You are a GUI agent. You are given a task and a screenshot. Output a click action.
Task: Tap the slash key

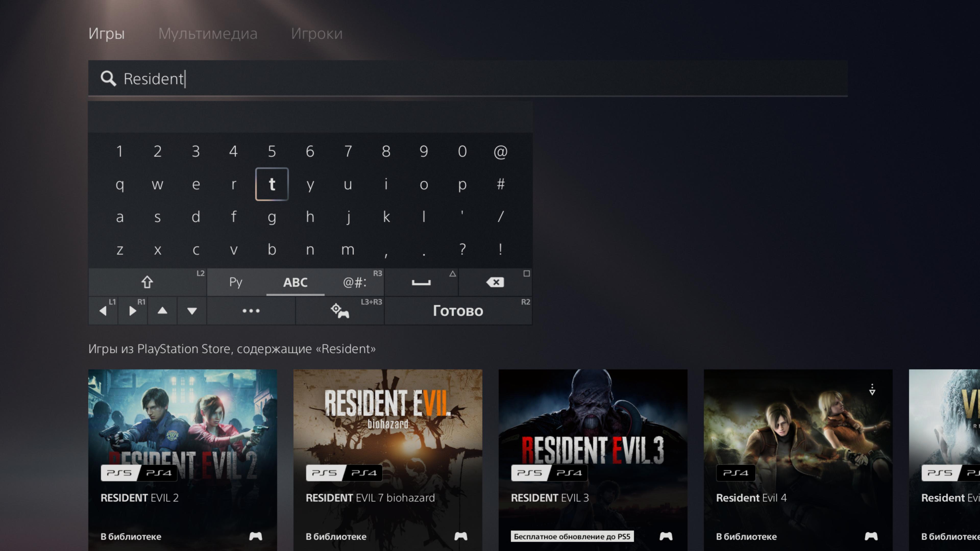(500, 217)
